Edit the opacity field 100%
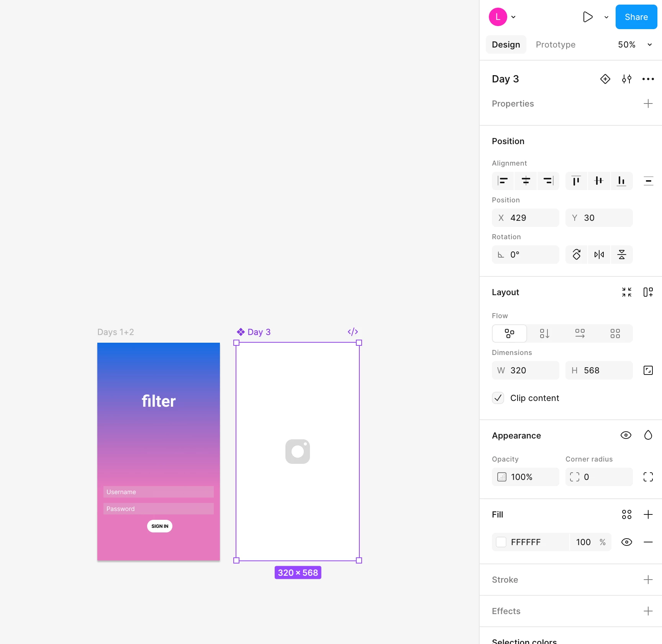 526,477
